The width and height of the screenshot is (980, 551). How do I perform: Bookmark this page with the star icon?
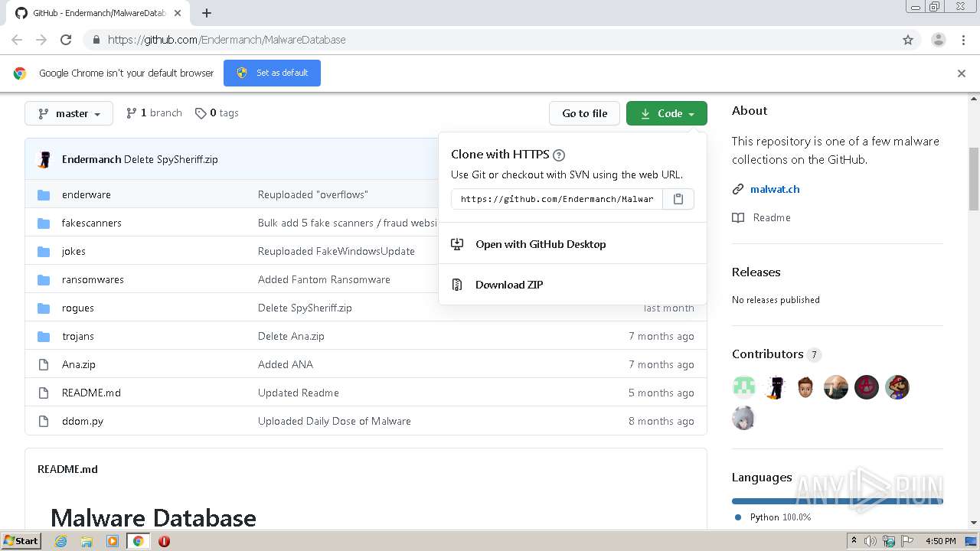pyautogui.click(x=908, y=40)
